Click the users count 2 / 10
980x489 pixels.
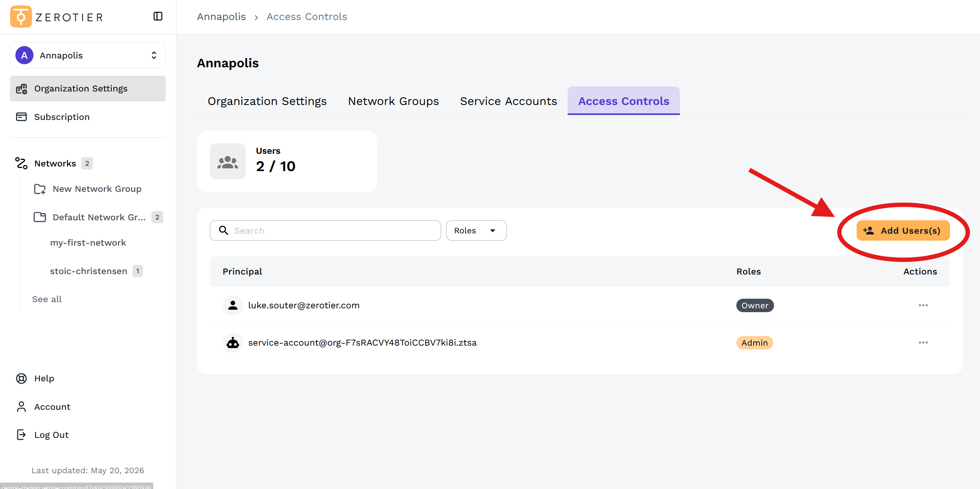click(276, 166)
